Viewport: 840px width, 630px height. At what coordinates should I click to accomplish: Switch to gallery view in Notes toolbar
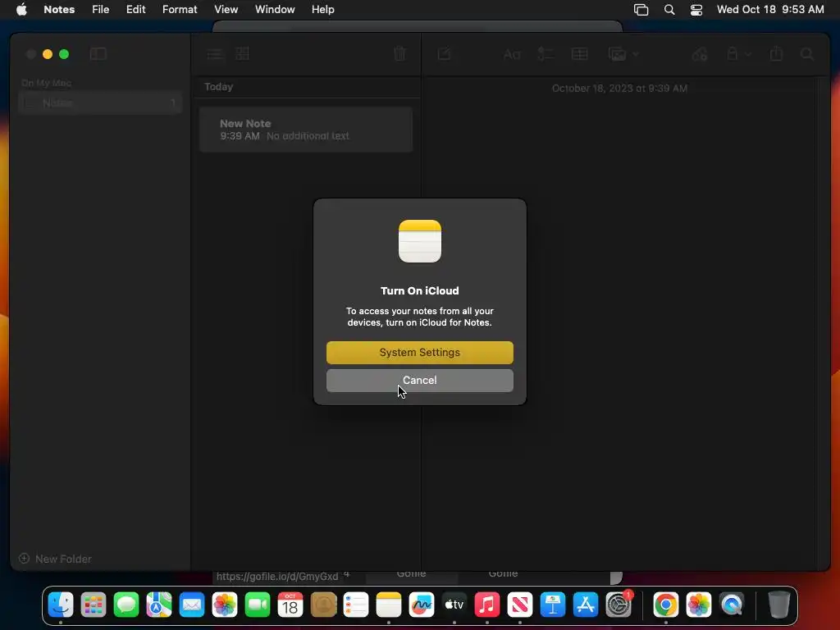pyautogui.click(x=243, y=54)
